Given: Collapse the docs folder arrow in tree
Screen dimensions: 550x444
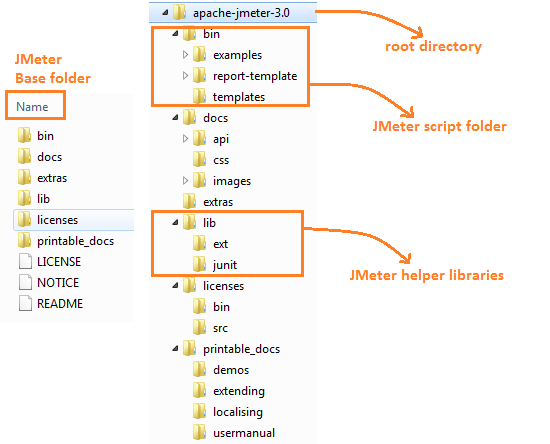Looking at the screenshot, I should 175,118.
